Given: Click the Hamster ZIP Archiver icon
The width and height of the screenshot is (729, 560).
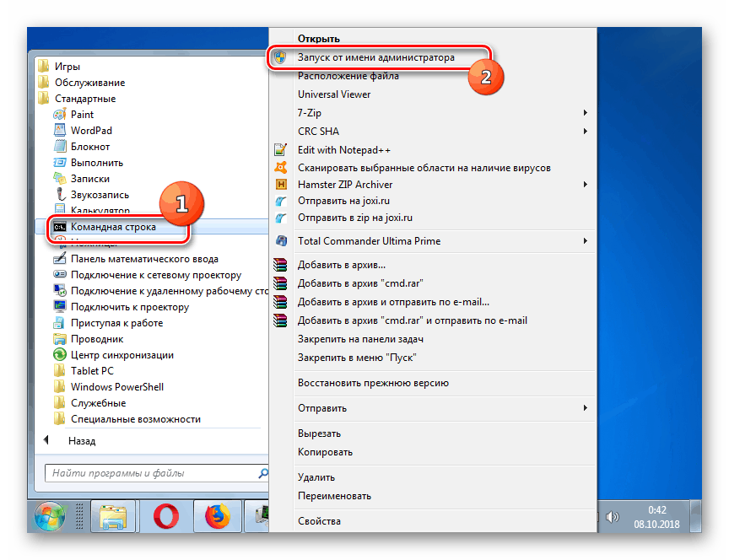Looking at the screenshot, I should (x=281, y=185).
